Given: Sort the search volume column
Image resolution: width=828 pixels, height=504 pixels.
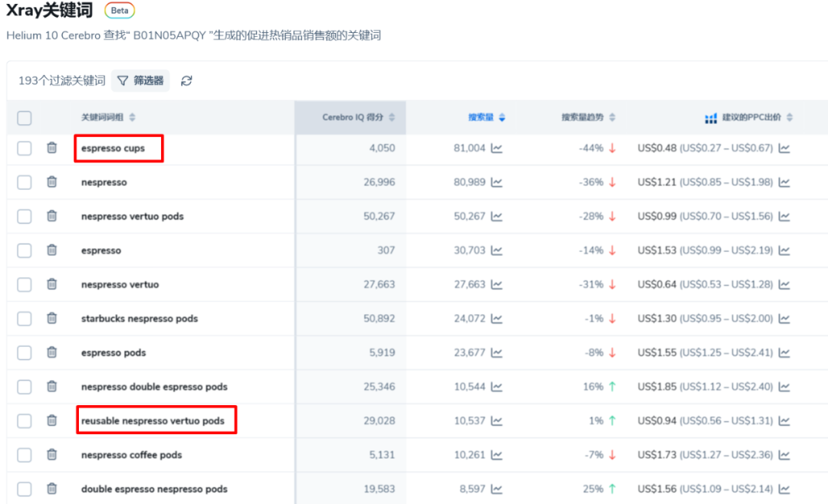Looking at the screenshot, I should click(x=502, y=117).
